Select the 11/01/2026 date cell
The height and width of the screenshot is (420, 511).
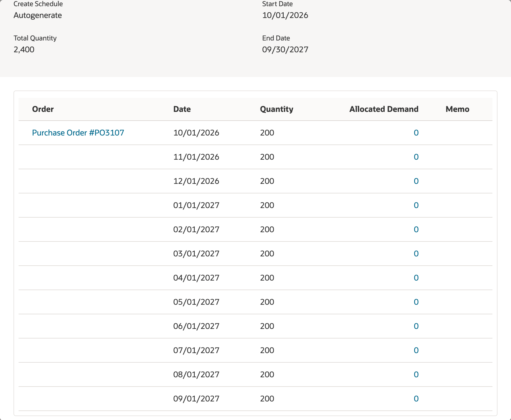point(196,157)
